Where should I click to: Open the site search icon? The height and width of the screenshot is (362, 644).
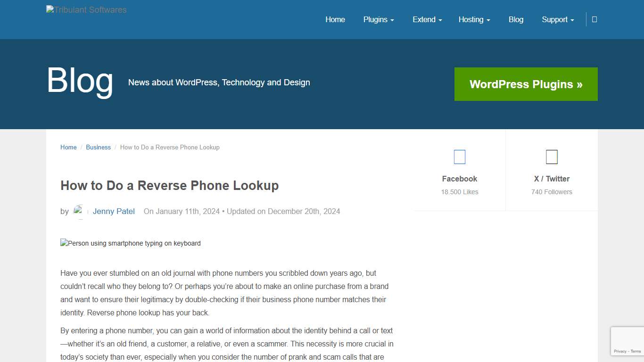click(x=594, y=19)
